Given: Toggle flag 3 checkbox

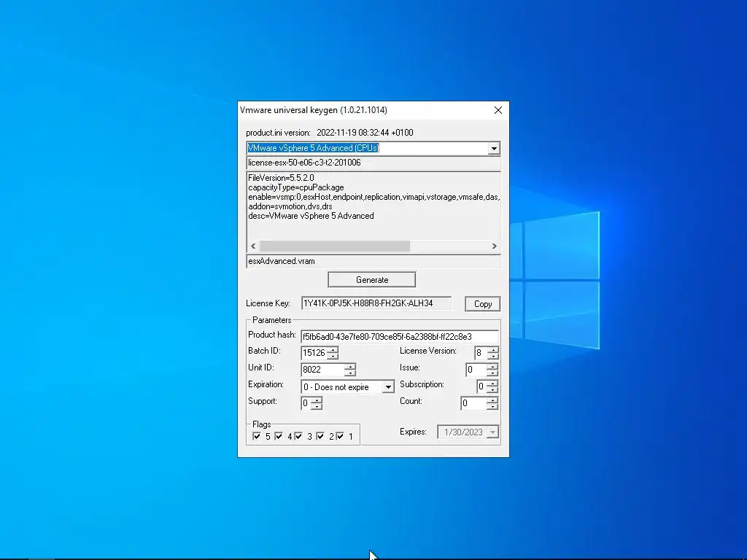Looking at the screenshot, I should 298,436.
